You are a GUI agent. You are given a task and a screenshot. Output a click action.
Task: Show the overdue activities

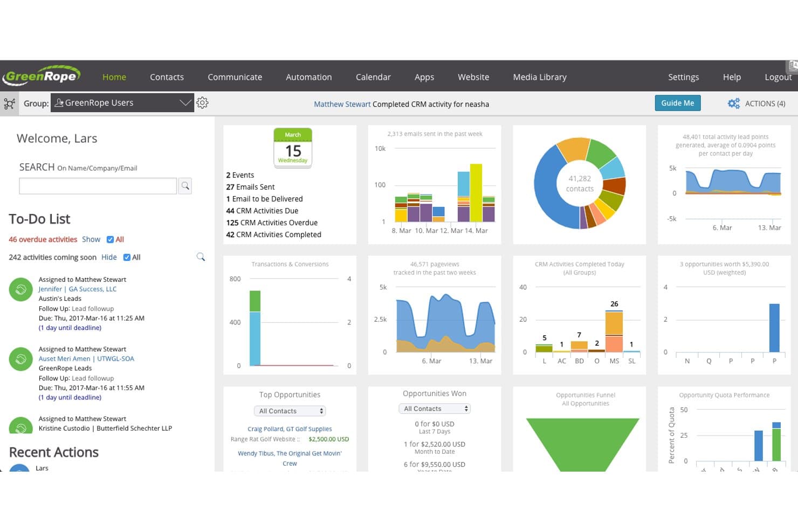pos(91,239)
